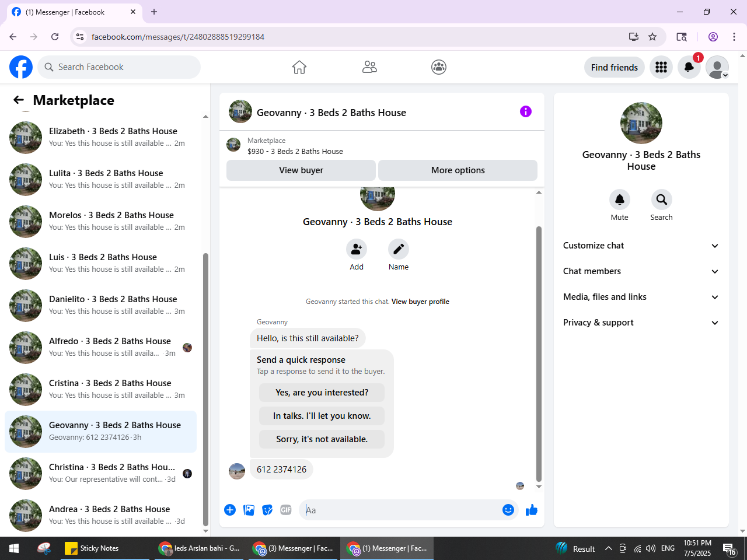Open Alfredo · 3 Beds 2 Baths House chat
The width and height of the screenshot is (747, 560).
point(100,348)
